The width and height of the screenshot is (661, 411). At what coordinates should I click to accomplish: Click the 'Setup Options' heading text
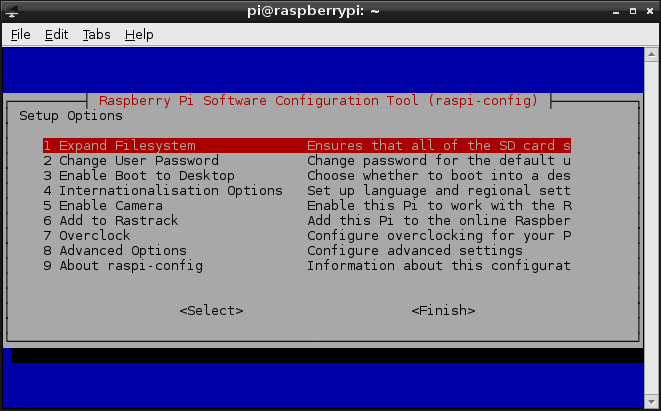(71, 116)
